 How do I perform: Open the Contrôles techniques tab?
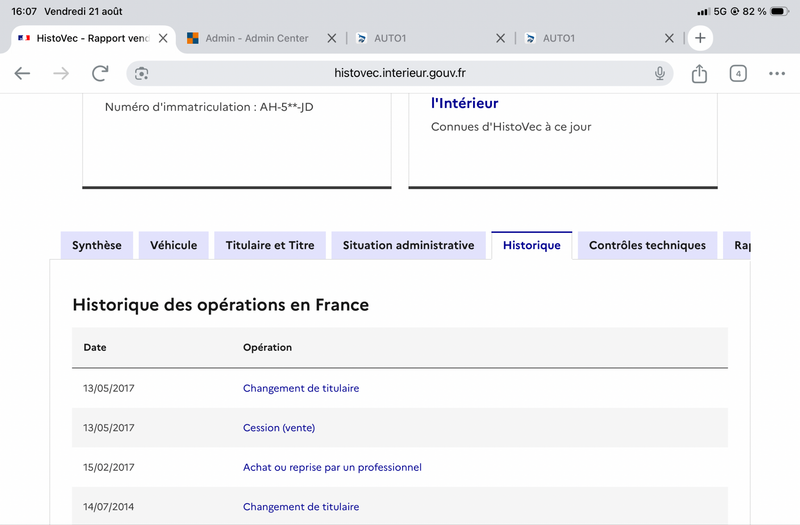[x=647, y=245]
